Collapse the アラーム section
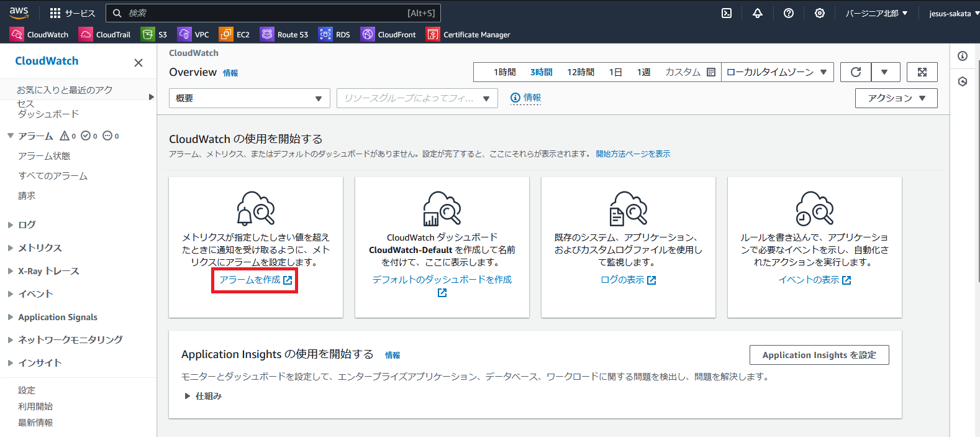The image size is (980, 437). tap(11, 136)
